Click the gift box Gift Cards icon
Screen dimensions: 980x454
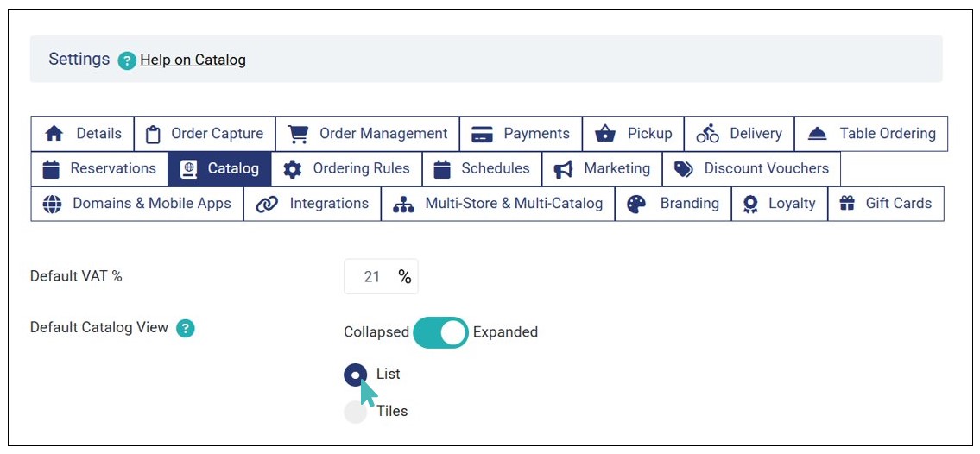848,204
